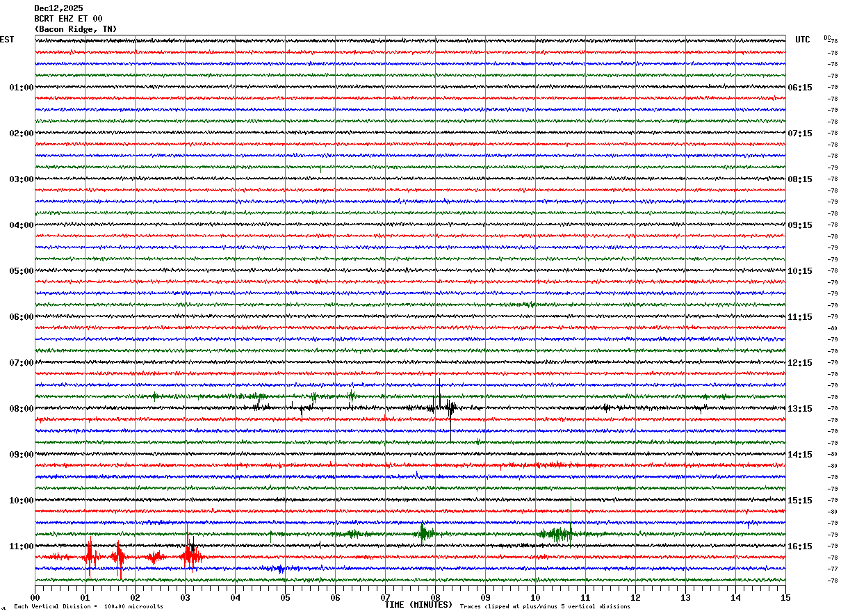Click the location label (Bacon Ridge, TN)
841x616 pixels.
(x=76, y=29)
